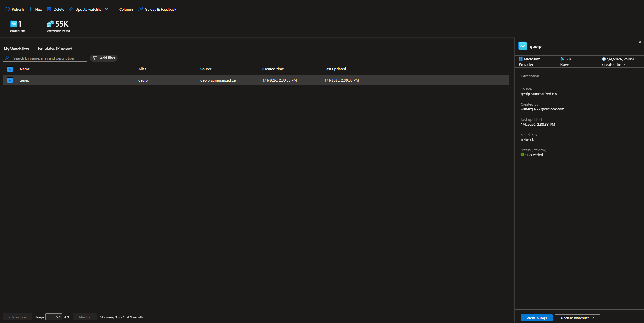Collapse details pane with double chevron
The height and width of the screenshot is (323, 644).
click(640, 42)
